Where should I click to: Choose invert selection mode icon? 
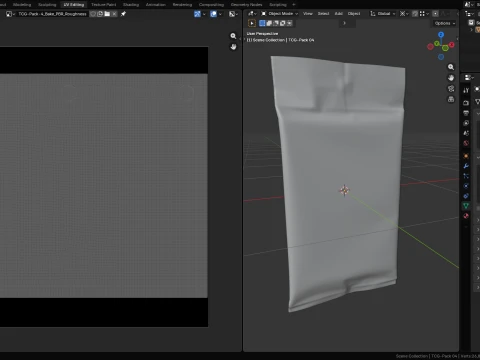283,23
